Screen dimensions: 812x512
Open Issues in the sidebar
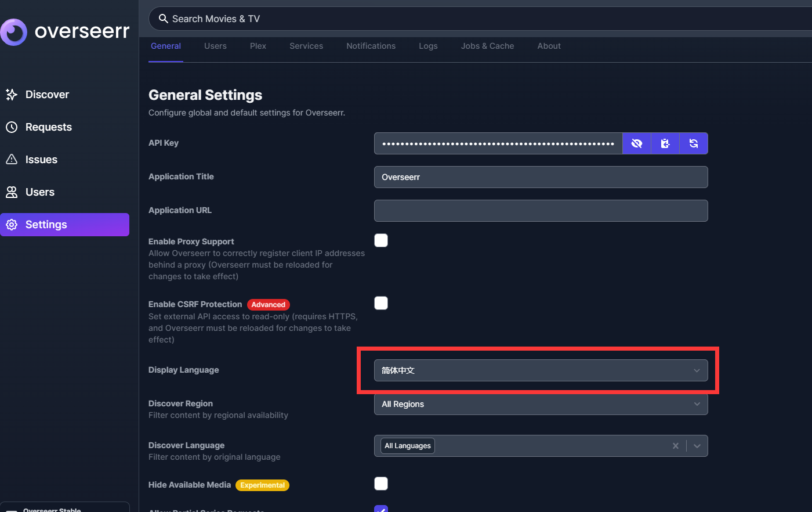point(41,160)
